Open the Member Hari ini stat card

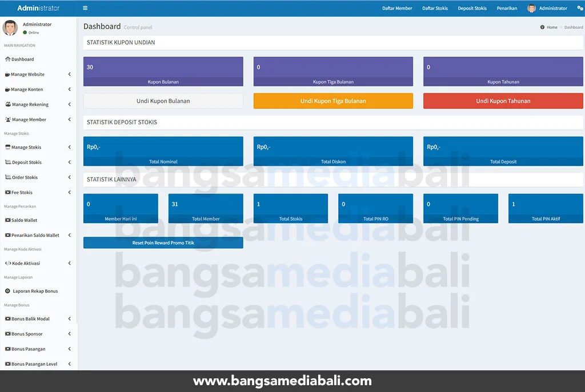tap(121, 208)
